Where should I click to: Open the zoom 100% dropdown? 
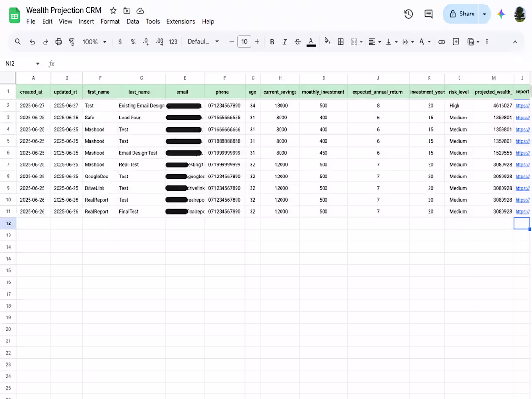pyautogui.click(x=94, y=42)
